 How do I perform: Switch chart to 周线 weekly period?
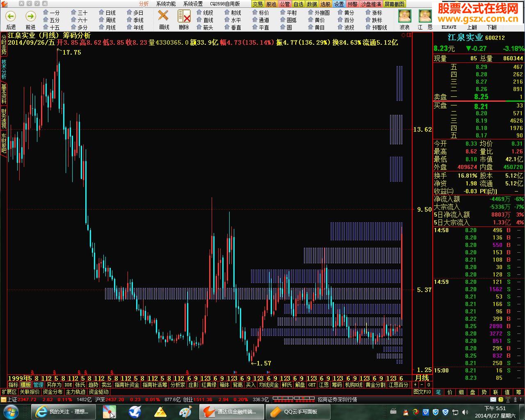107,20
